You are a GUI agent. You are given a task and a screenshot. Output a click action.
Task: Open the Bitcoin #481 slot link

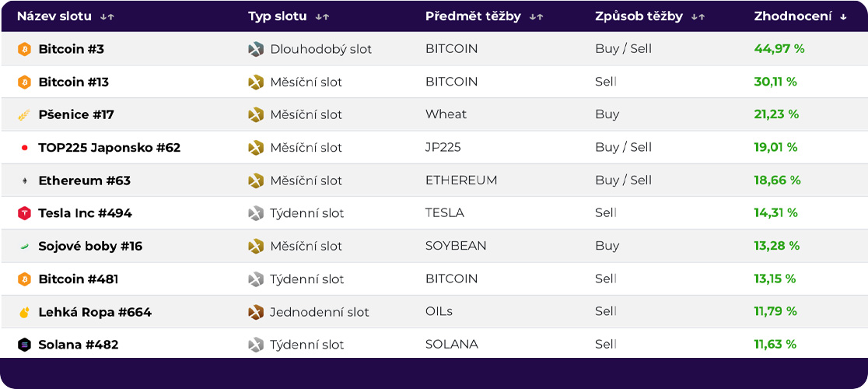point(78,279)
